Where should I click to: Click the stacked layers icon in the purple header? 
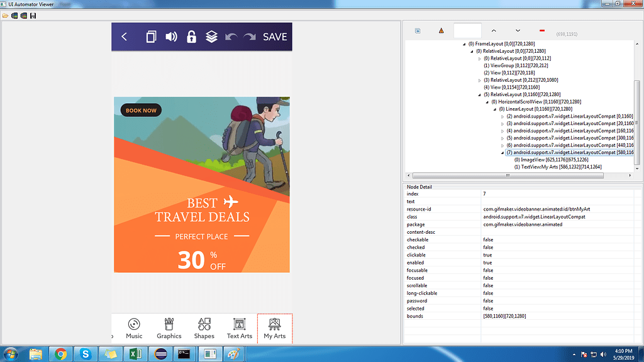(211, 37)
